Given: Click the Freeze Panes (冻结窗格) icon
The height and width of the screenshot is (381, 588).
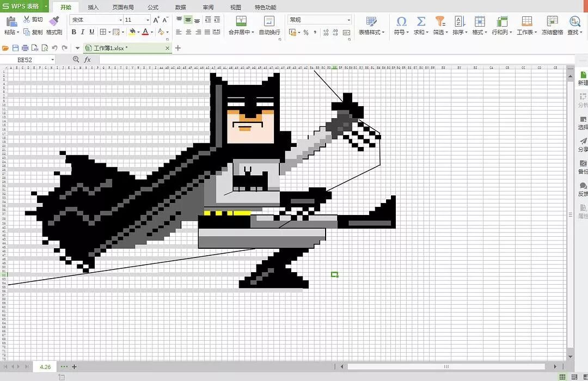Looking at the screenshot, I should coord(552,21).
